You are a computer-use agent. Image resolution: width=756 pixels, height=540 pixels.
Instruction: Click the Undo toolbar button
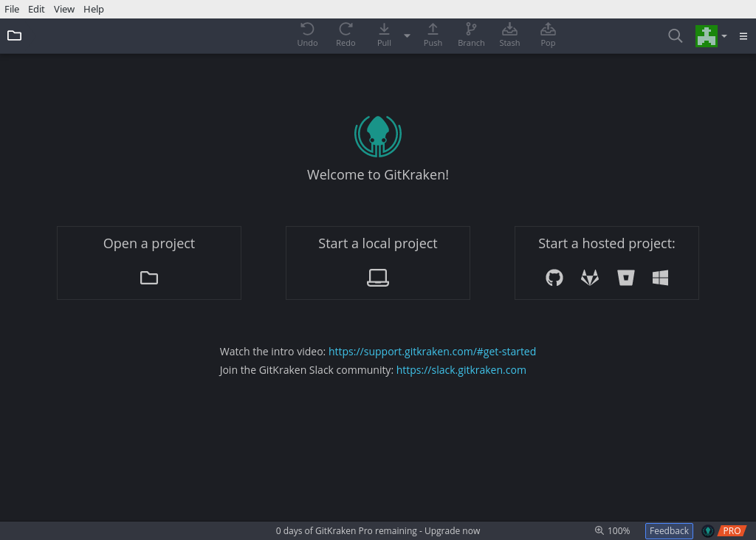307,35
